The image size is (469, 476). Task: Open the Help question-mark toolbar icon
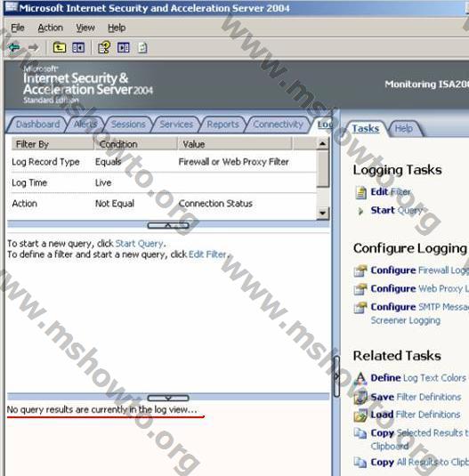point(104,48)
